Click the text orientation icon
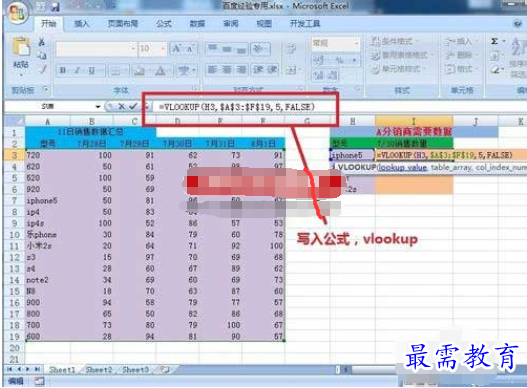This screenshot has height=388, width=527. pyautogui.click(x=259, y=49)
